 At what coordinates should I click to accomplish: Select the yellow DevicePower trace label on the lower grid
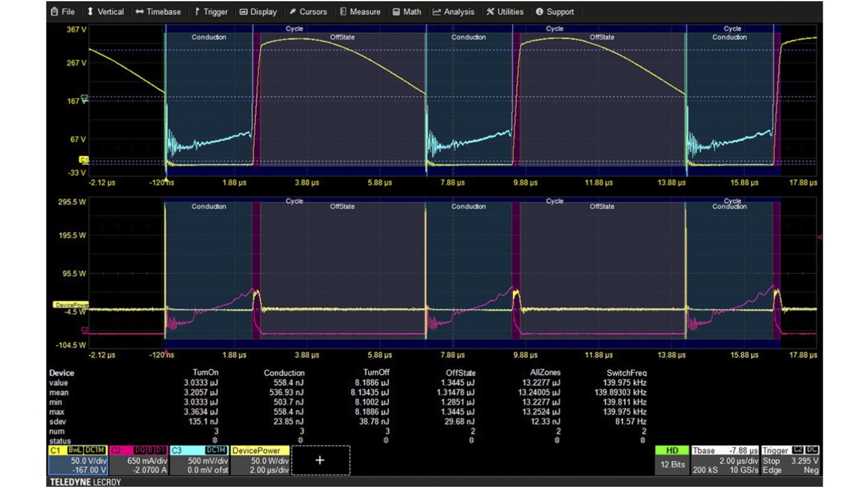coord(71,305)
